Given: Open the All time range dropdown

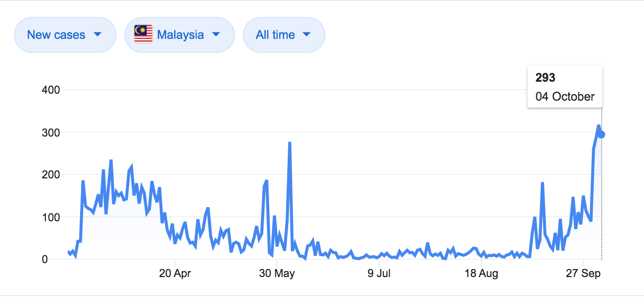Looking at the screenshot, I should (x=284, y=35).
